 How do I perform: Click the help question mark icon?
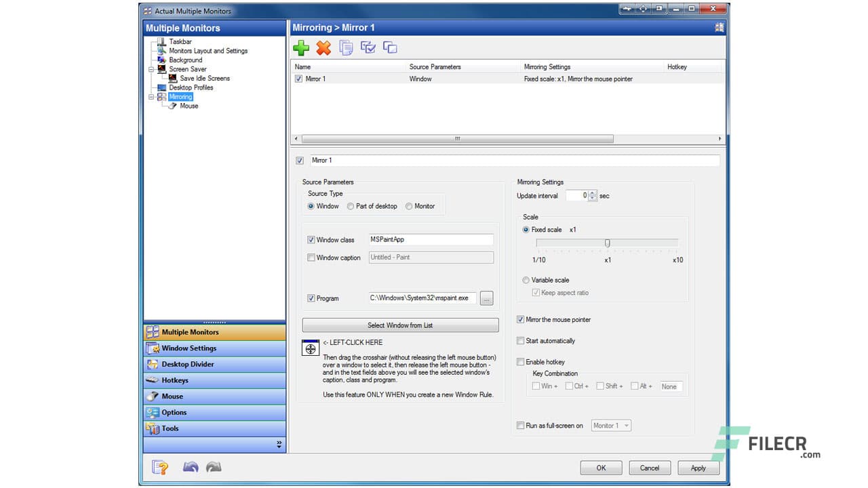point(160,467)
